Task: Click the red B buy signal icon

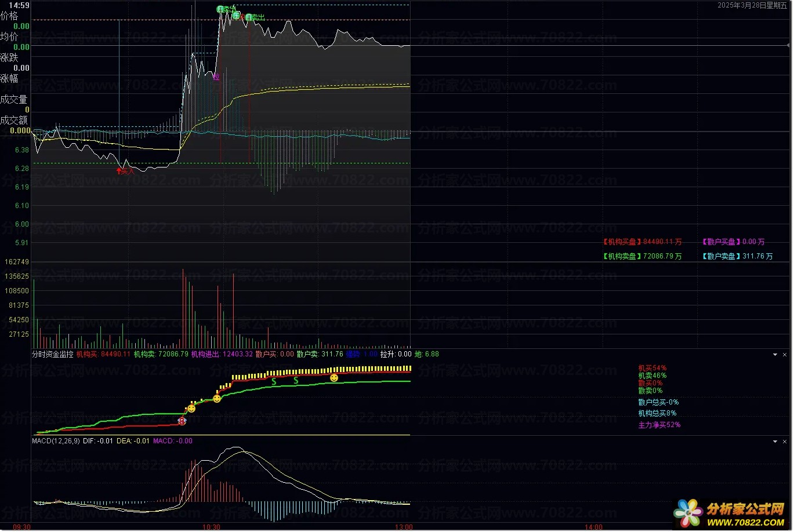Action: (182, 421)
